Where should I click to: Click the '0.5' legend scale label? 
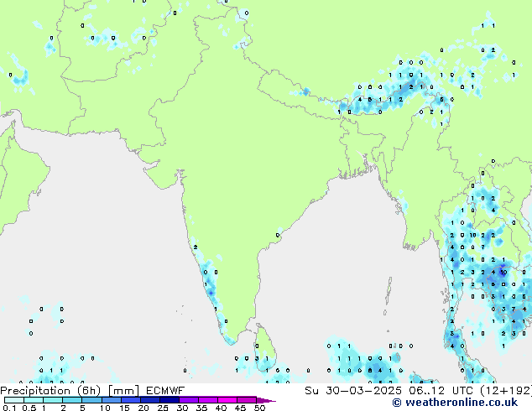[29, 408]
